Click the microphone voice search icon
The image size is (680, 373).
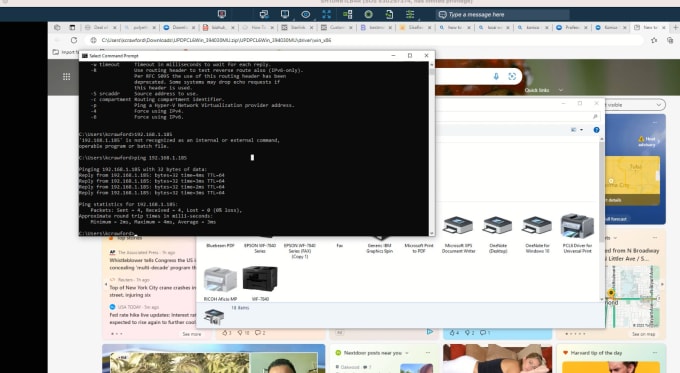(496, 76)
